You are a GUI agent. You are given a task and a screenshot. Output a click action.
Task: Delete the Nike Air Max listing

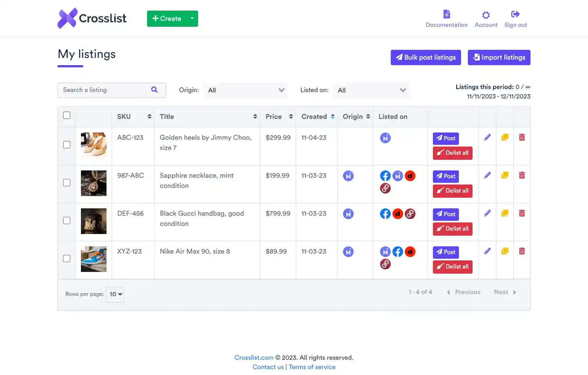click(x=522, y=251)
